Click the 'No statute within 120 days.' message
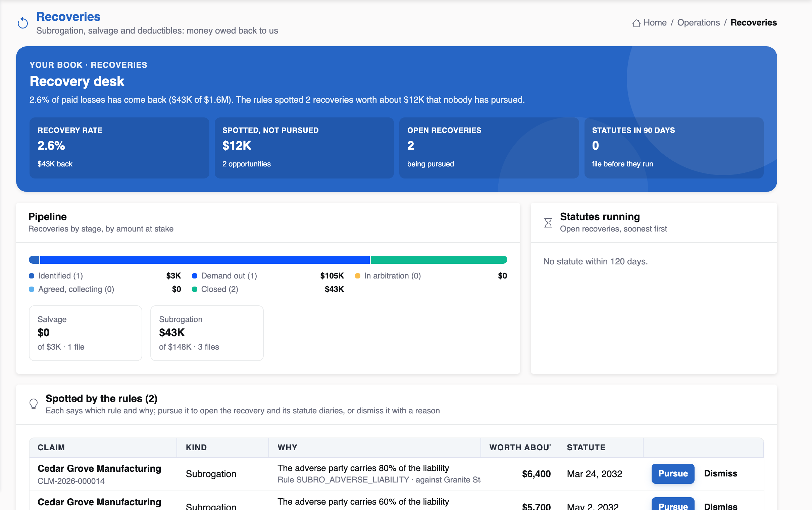Image resolution: width=812 pixels, height=510 pixels. pyautogui.click(x=595, y=261)
